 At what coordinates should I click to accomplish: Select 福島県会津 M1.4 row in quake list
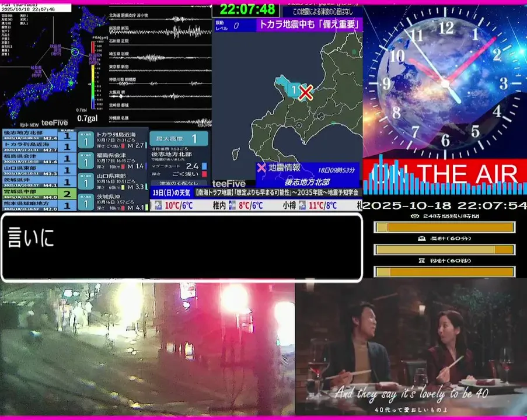[x=39, y=159]
